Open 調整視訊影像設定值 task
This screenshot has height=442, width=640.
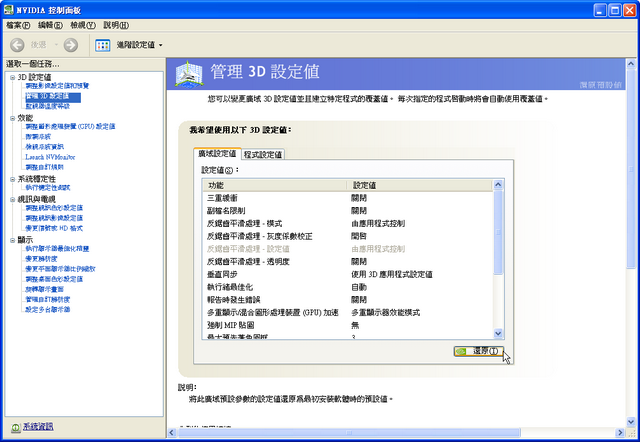54,218
